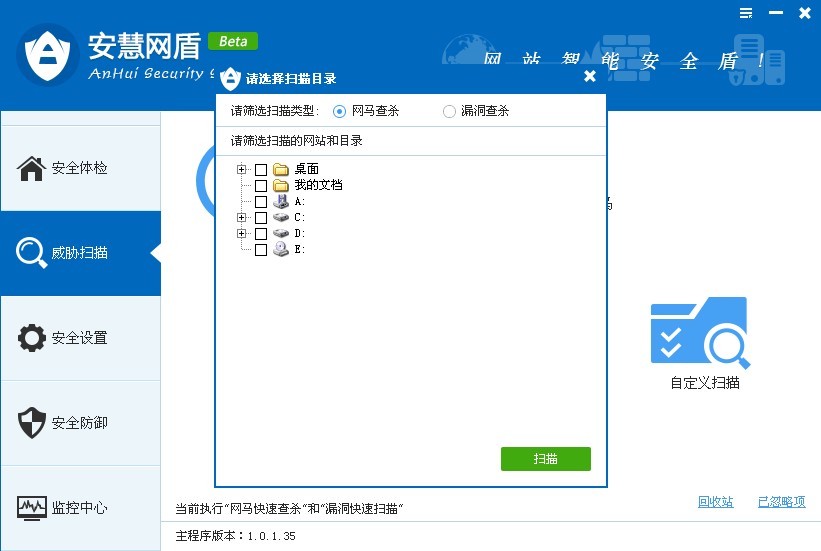Open the title bar menu icon
The image size is (821, 551).
745,13
